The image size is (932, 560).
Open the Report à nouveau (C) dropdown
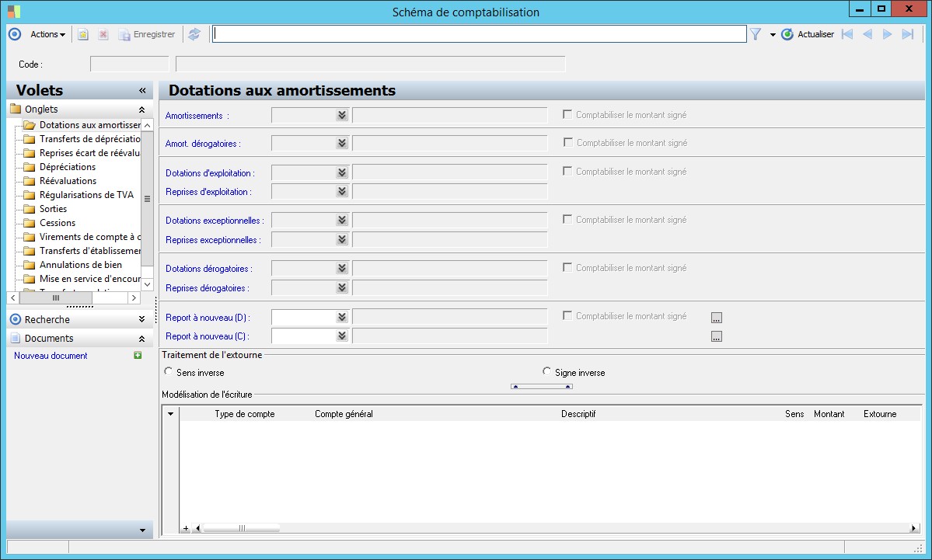[342, 336]
